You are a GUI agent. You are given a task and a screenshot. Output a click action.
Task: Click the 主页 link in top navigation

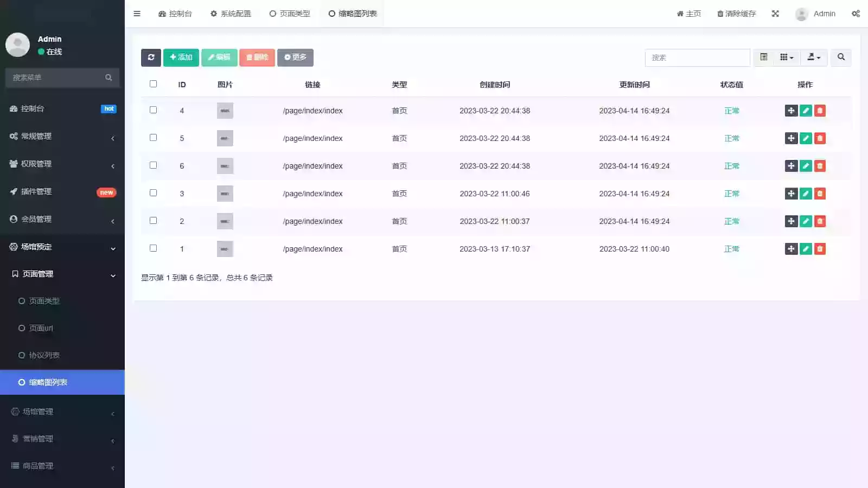pyautogui.click(x=688, y=14)
